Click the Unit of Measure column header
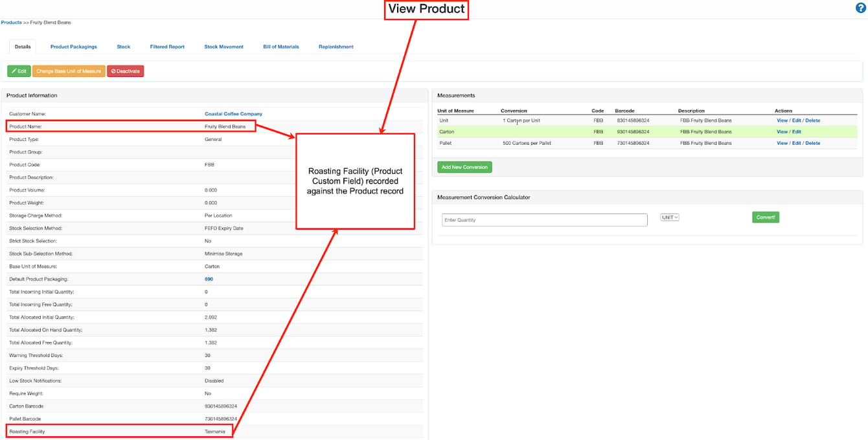This screenshot has height=440, width=868. pyautogui.click(x=455, y=111)
